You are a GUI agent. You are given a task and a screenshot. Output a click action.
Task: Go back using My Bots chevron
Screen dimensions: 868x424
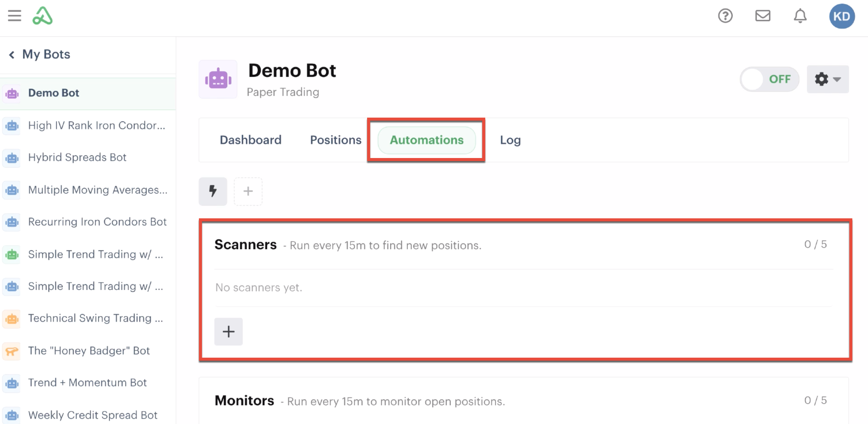pyautogui.click(x=12, y=55)
